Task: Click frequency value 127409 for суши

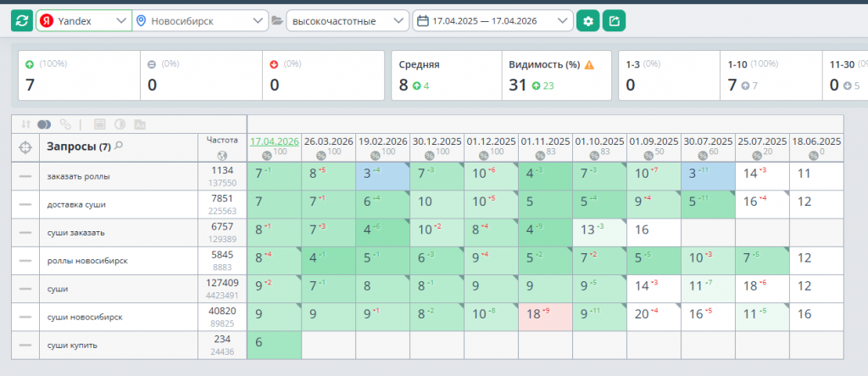Action: click(x=222, y=283)
